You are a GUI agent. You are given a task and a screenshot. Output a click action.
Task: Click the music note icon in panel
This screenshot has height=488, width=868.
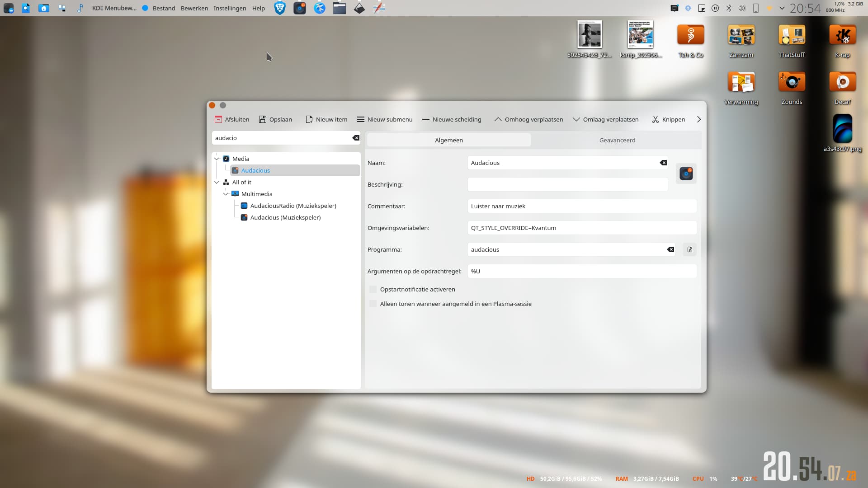pos(80,8)
